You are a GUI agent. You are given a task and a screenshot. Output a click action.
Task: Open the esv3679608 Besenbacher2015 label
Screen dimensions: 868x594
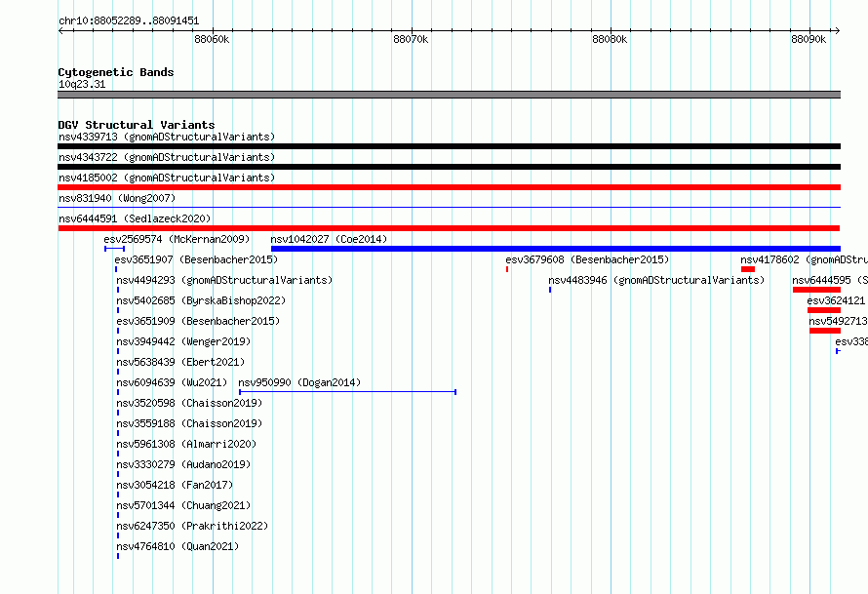tap(587, 259)
